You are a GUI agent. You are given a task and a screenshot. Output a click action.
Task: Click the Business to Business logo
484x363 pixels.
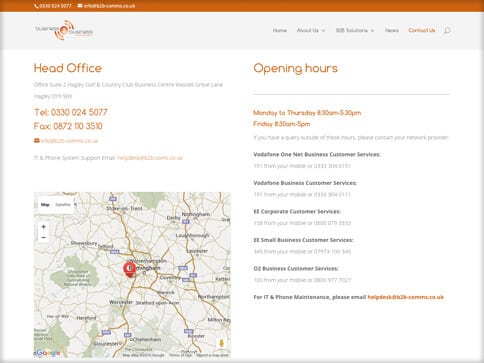coord(64,30)
